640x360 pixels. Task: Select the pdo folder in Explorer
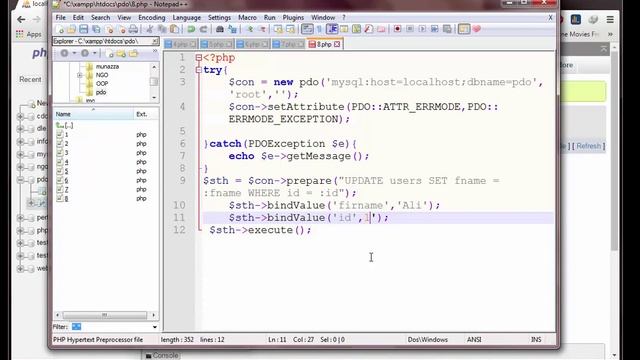pos(101,92)
